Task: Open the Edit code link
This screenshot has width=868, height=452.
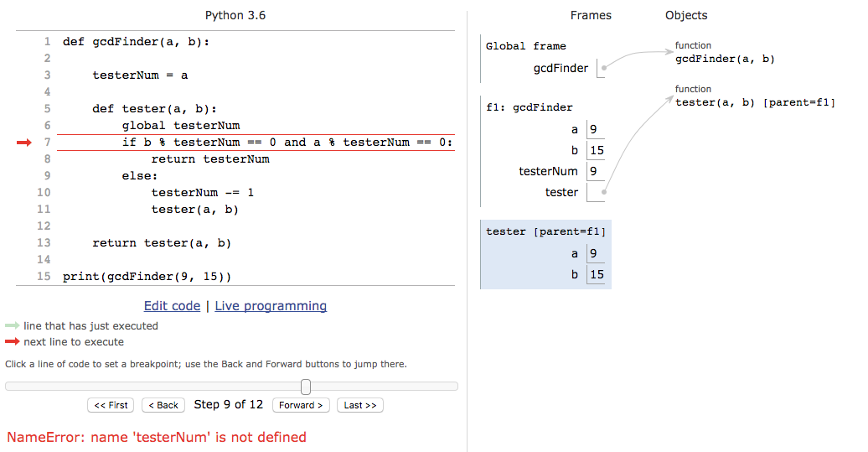Action: coord(172,306)
